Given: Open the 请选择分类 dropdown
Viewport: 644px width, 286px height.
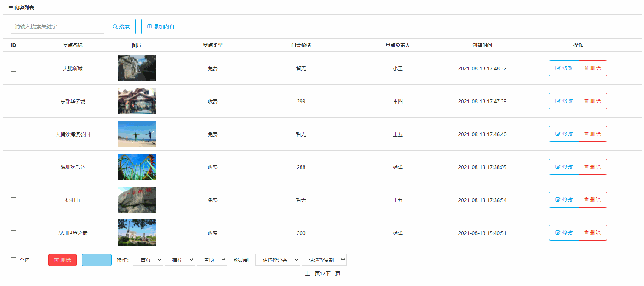Looking at the screenshot, I should point(278,260).
